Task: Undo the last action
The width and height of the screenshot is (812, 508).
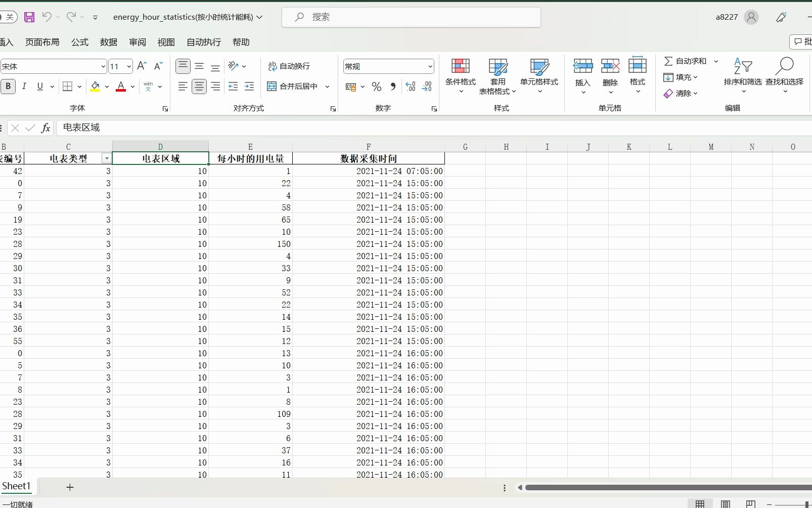Action: [x=47, y=17]
